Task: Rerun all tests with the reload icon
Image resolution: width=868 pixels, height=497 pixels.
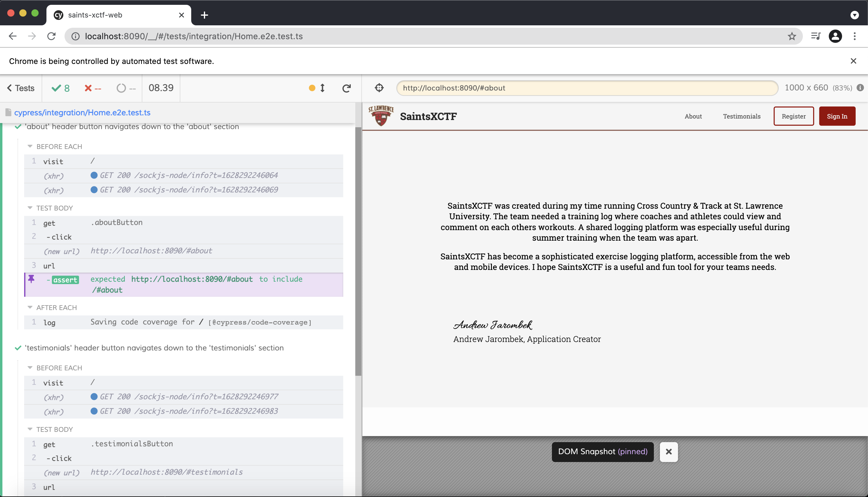Action: pos(347,88)
